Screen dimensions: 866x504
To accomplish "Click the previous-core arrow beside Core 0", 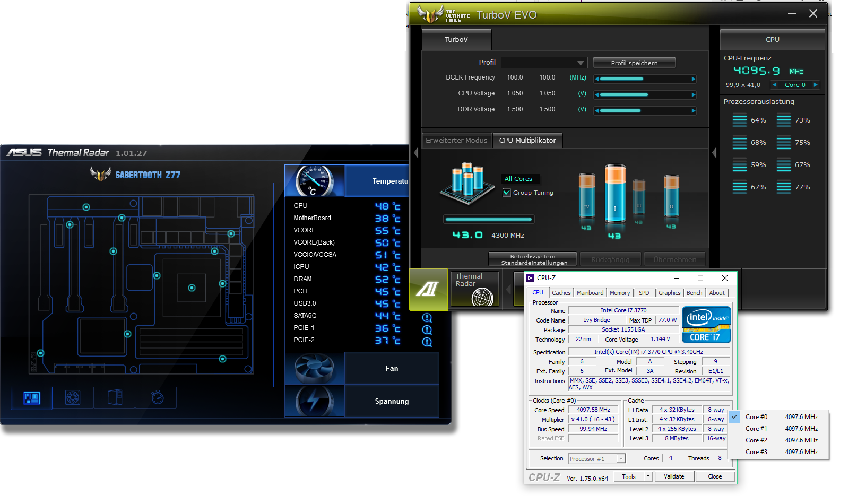I will coord(775,85).
